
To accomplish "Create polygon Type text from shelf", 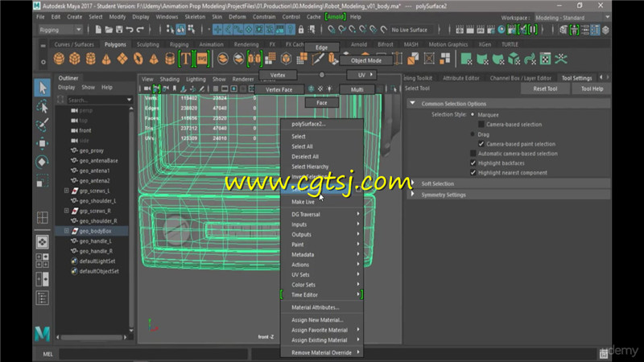I will 186,59.
